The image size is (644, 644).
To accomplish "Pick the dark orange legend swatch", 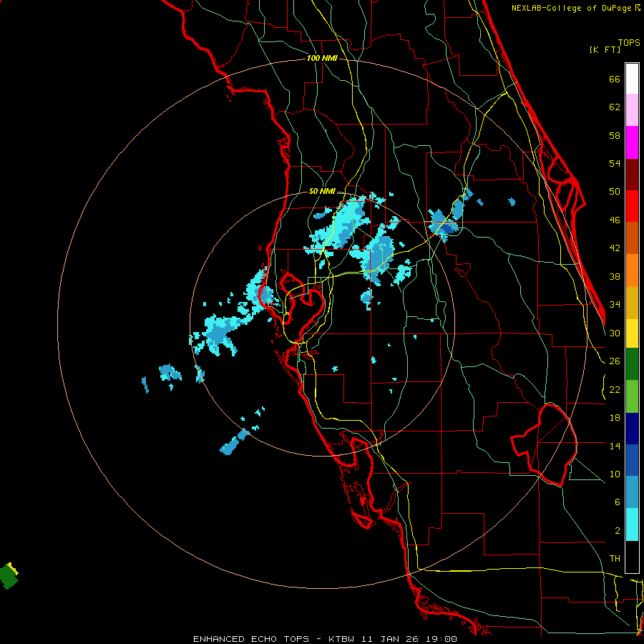I will [x=632, y=238].
